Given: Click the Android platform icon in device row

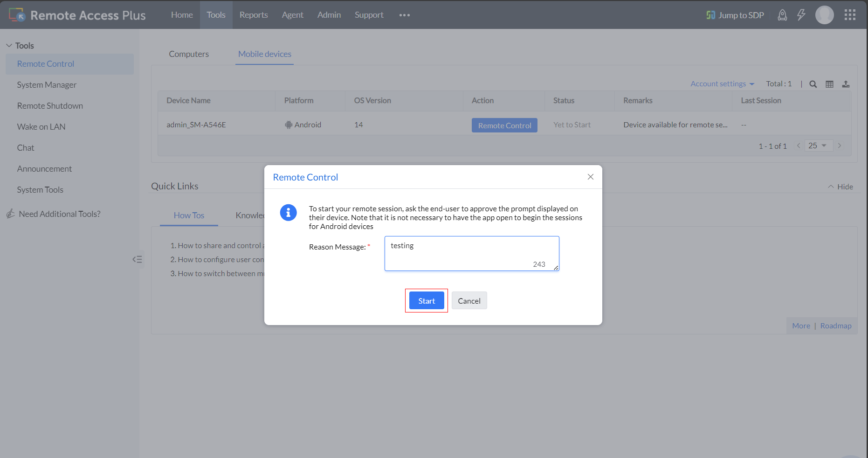Looking at the screenshot, I should click(289, 125).
